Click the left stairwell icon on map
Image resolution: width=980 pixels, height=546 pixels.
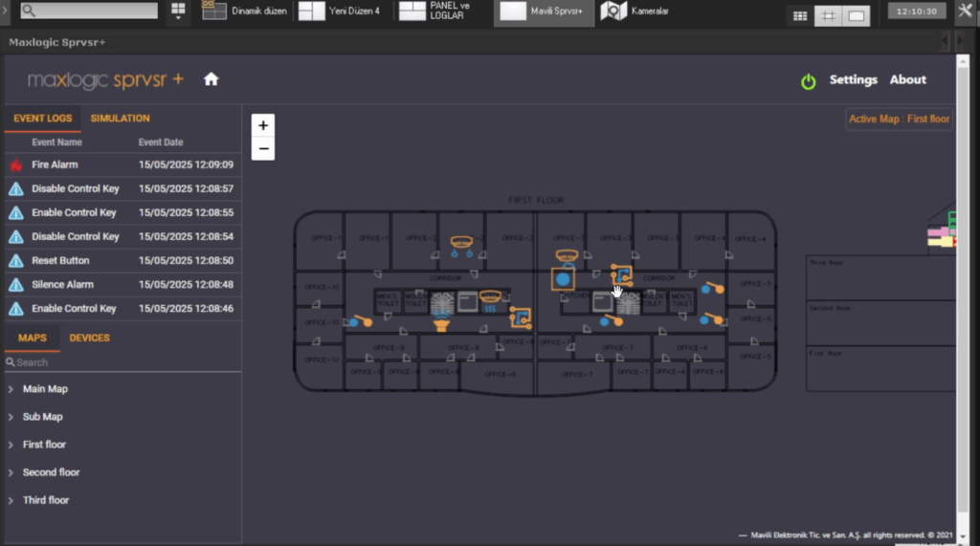tap(442, 302)
